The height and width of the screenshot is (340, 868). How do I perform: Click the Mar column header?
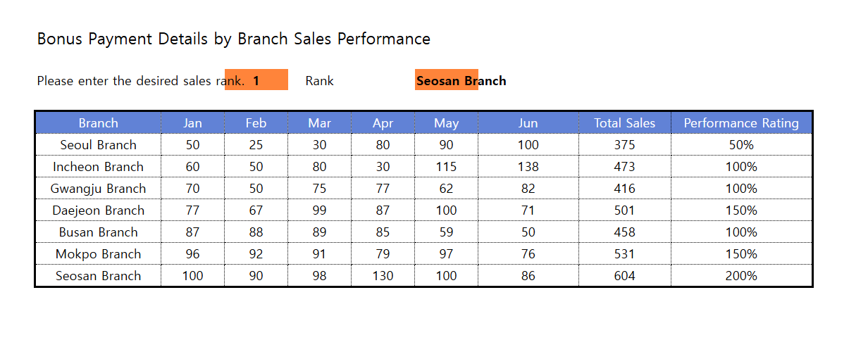[x=320, y=123]
